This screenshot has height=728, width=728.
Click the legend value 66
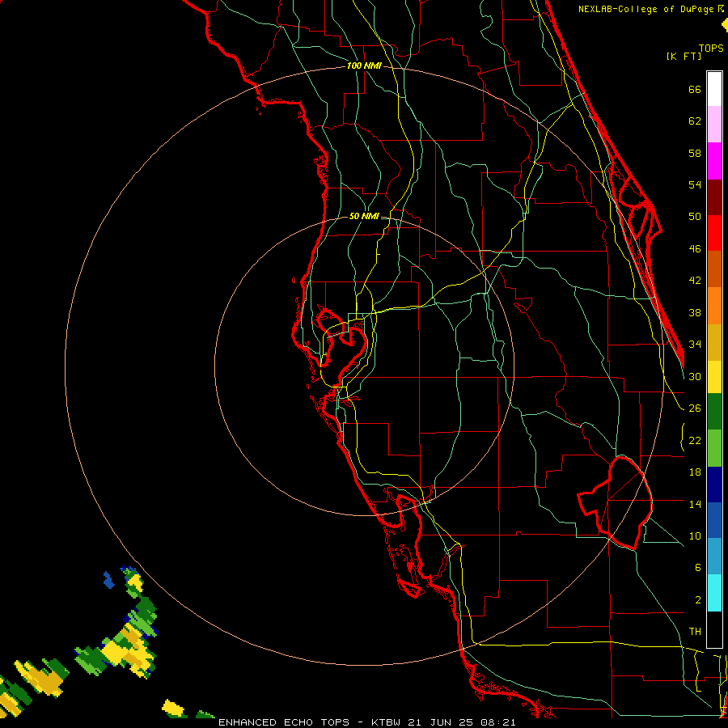click(695, 89)
